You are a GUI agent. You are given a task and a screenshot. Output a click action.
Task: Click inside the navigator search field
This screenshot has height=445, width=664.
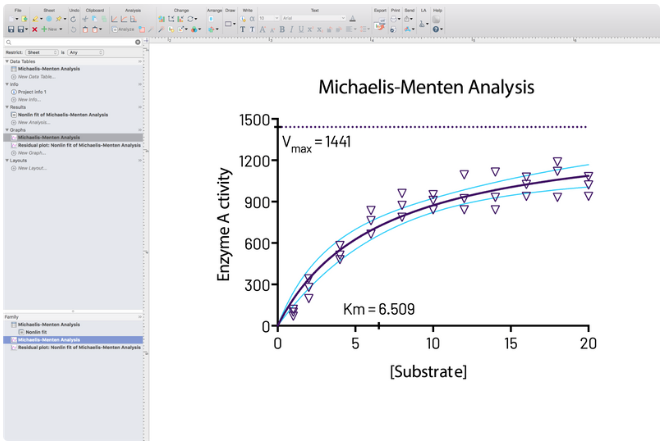[72, 42]
